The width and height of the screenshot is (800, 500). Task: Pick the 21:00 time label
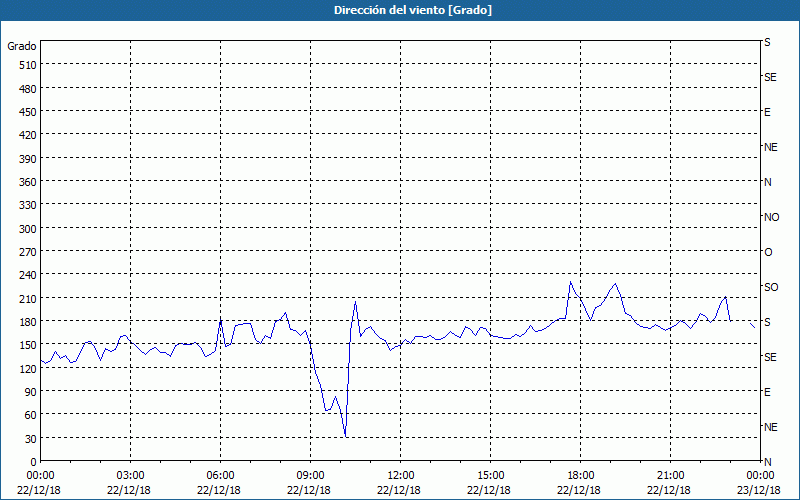tap(670, 476)
